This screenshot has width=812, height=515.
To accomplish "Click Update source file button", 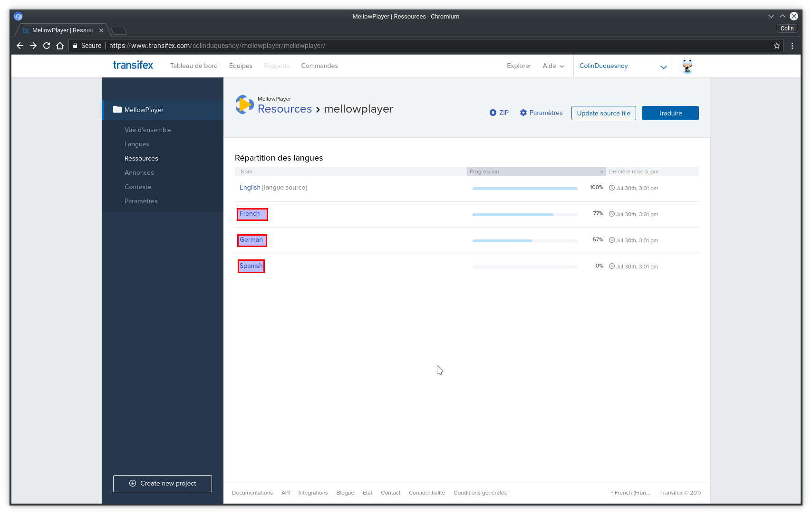I will [604, 113].
